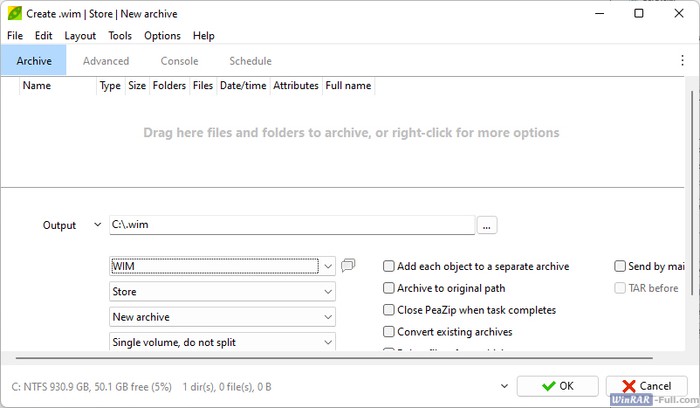Open the Store compression level dropdown
The height and width of the screenshot is (408, 700).
pos(222,292)
